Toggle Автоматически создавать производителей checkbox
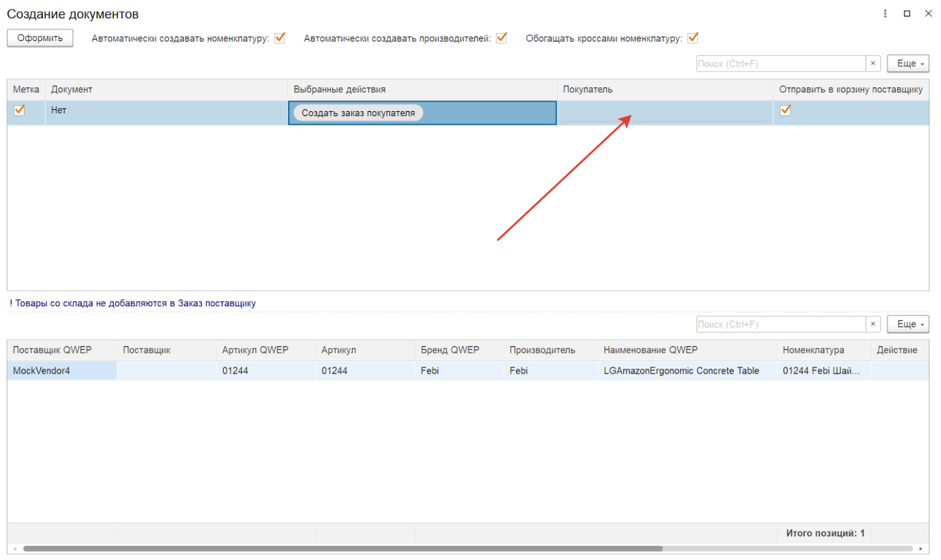This screenshot has height=560, width=941. pyautogui.click(x=502, y=38)
